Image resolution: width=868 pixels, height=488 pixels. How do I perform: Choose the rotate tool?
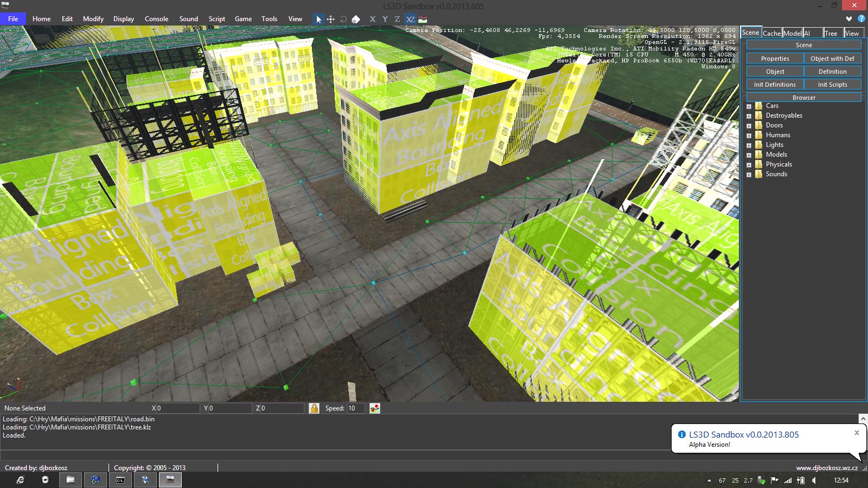click(343, 19)
